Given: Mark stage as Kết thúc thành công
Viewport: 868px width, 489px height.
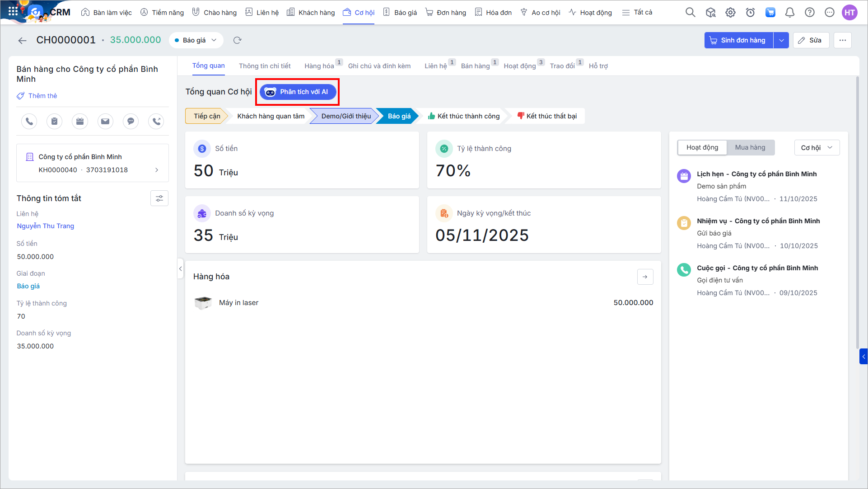Looking at the screenshot, I should click(464, 116).
